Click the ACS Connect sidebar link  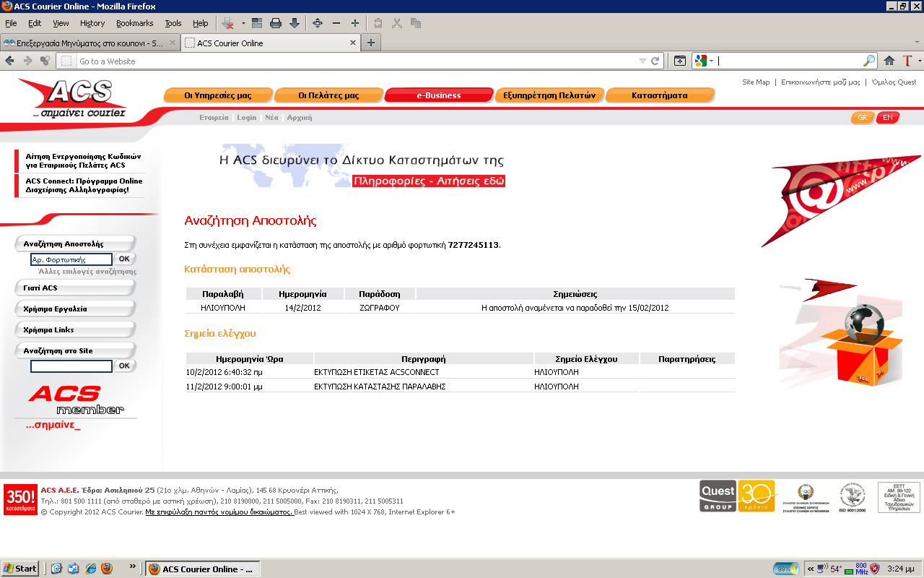coord(84,186)
